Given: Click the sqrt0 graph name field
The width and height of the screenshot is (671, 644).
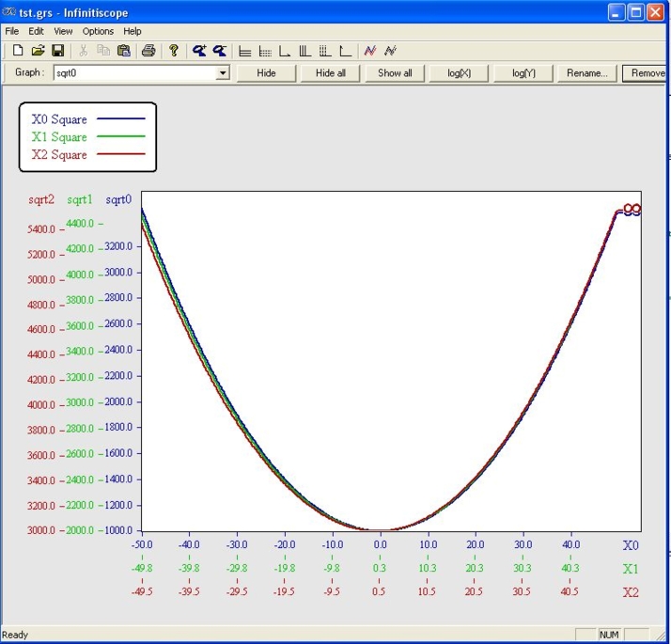Looking at the screenshot, I should click(x=135, y=72).
